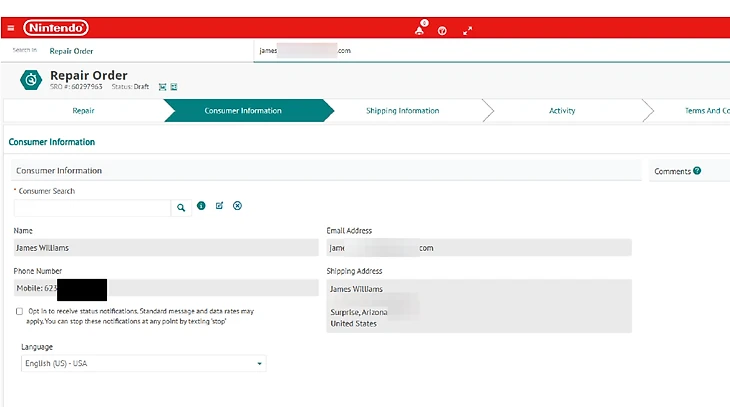Go to the Repair step tab
The width and height of the screenshot is (730, 407).
click(x=84, y=111)
